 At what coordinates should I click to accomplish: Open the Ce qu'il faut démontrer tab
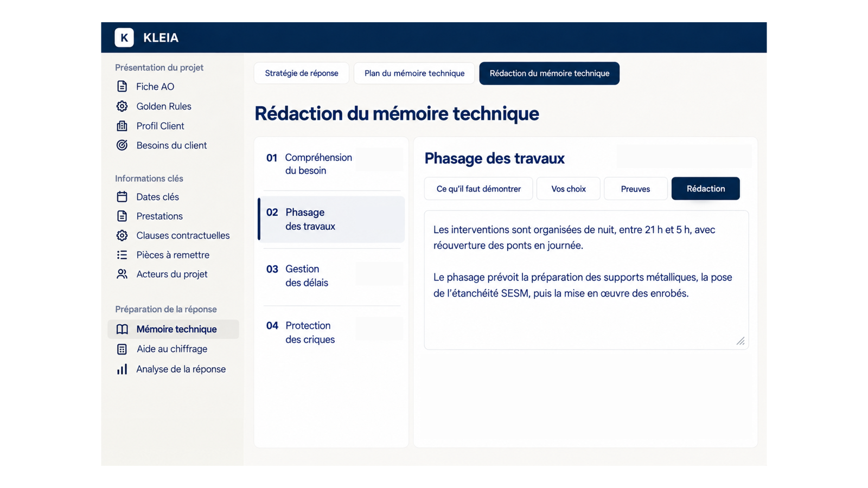pos(478,189)
